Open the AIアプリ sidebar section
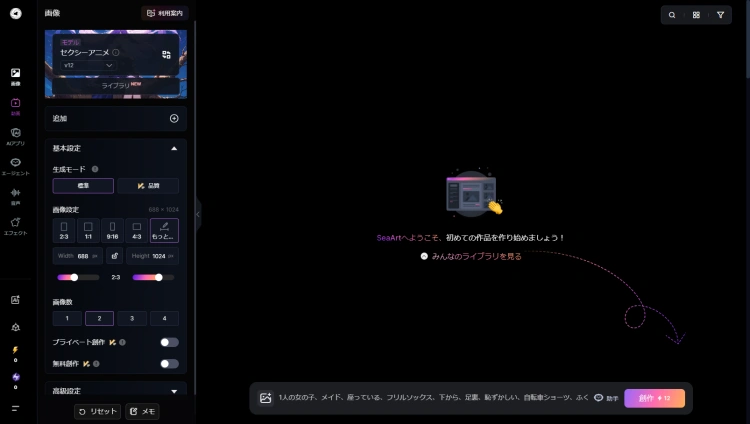The height and width of the screenshot is (424, 750). 15,136
